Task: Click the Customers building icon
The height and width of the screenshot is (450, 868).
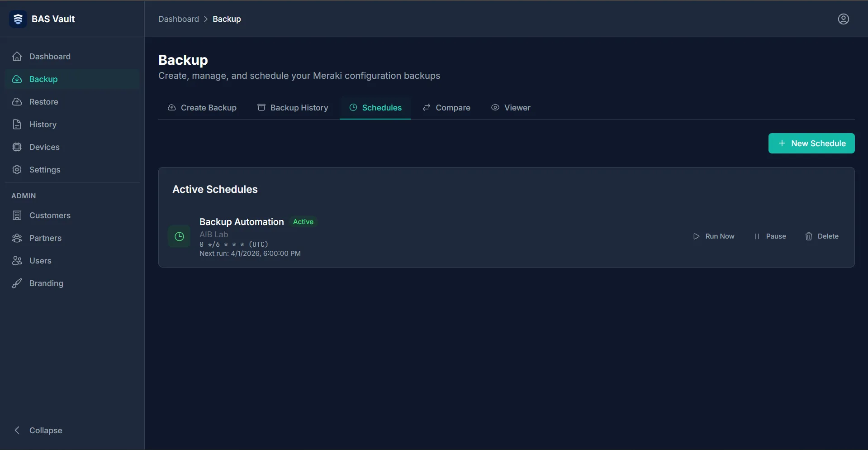Action: [x=17, y=215]
